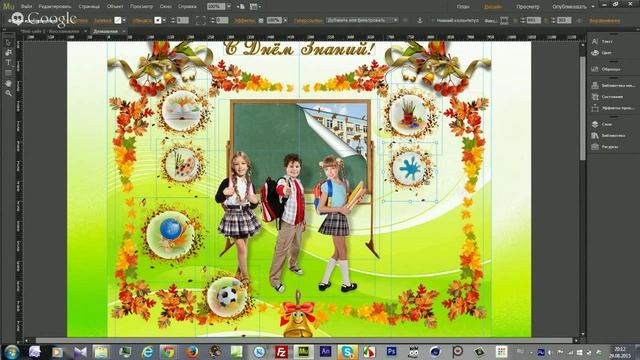This screenshot has height=360, width=640.
Task: Open the Выравнивание align link
Action: (x=604, y=20)
